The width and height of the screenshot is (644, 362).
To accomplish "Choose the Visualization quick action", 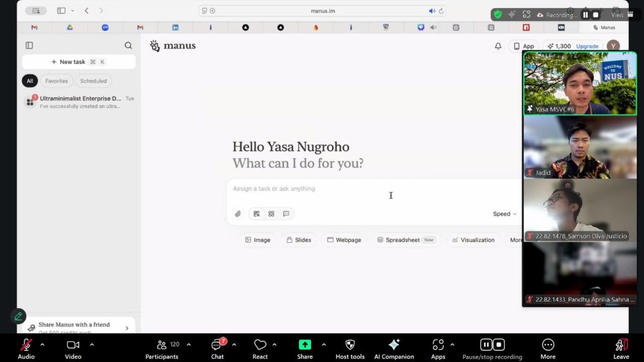I will pyautogui.click(x=473, y=240).
